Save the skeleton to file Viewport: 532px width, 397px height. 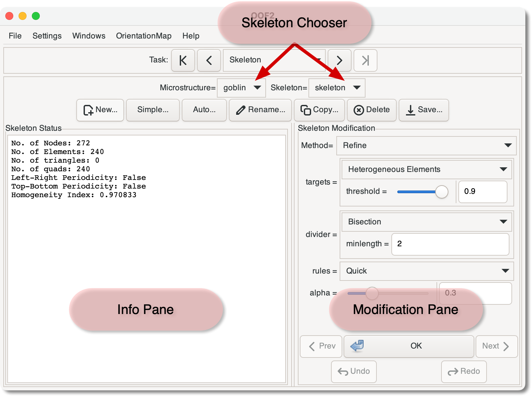424,110
